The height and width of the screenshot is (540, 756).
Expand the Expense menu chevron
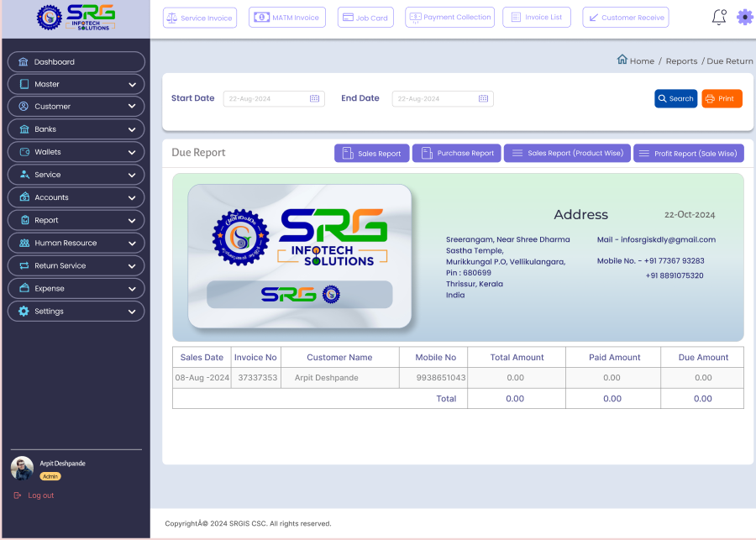pos(132,289)
